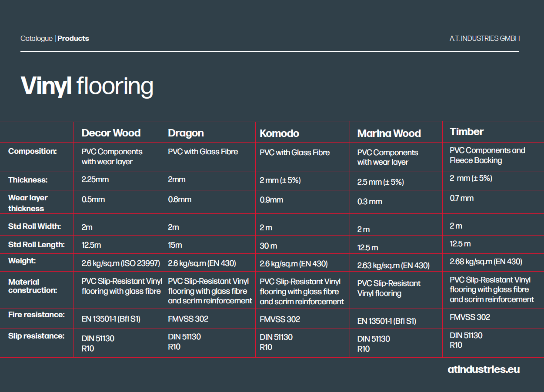This screenshot has height=392, width=544.
Task: Click the Slip resistance row label
Action: coord(36,336)
